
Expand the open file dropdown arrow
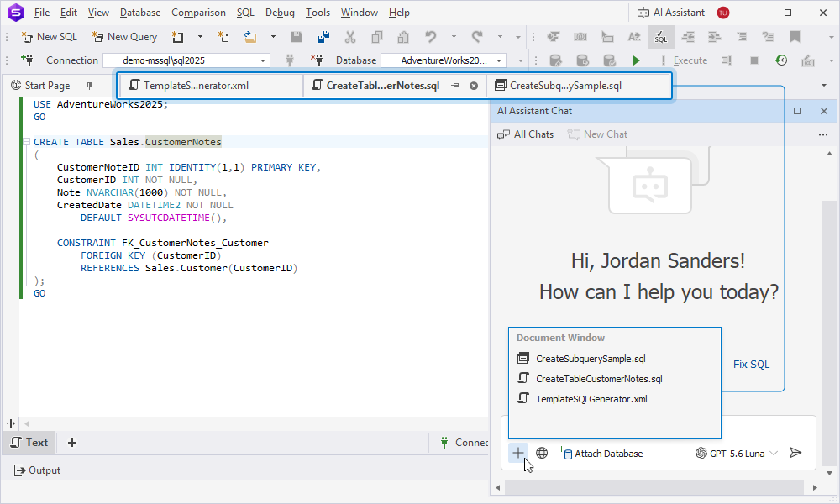click(x=273, y=37)
